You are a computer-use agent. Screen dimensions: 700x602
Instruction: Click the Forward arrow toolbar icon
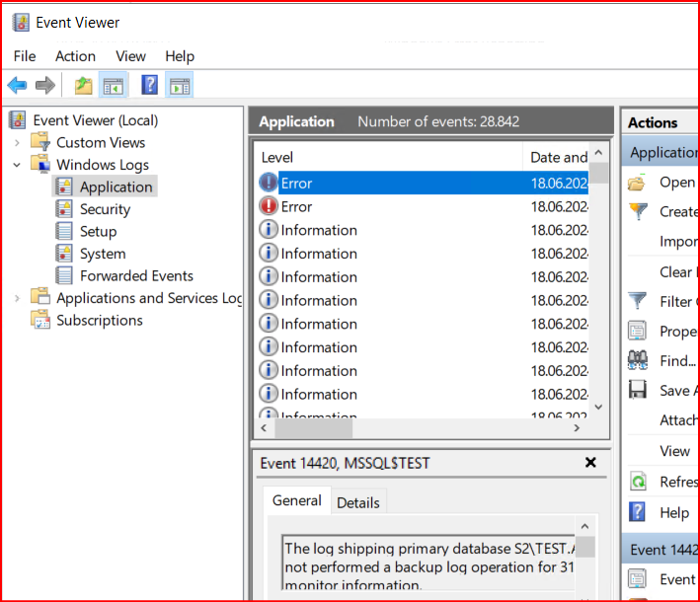click(x=45, y=85)
